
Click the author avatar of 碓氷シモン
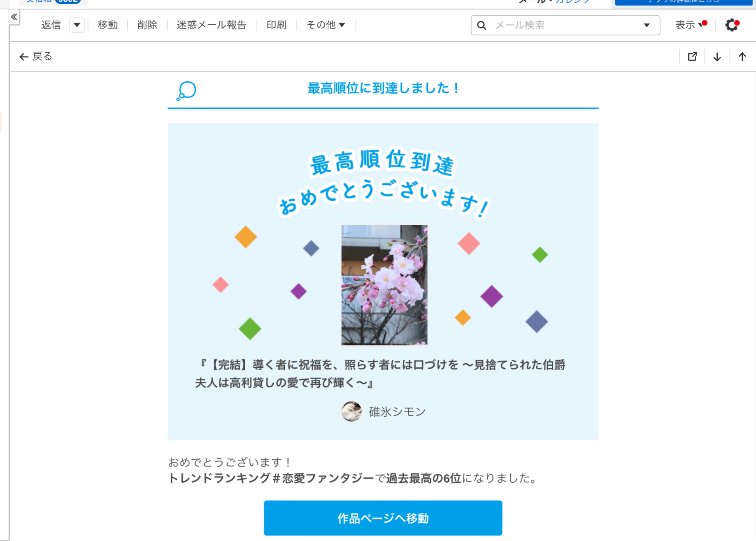coord(352,411)
